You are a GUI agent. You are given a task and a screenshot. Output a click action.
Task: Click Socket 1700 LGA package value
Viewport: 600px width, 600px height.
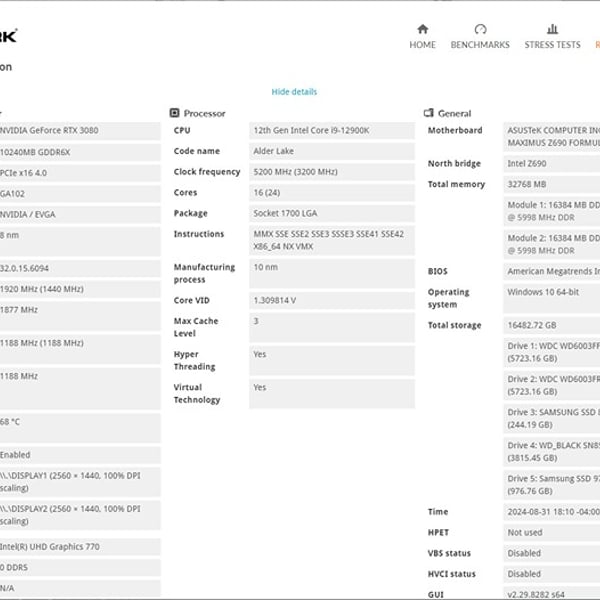(332, 213)
